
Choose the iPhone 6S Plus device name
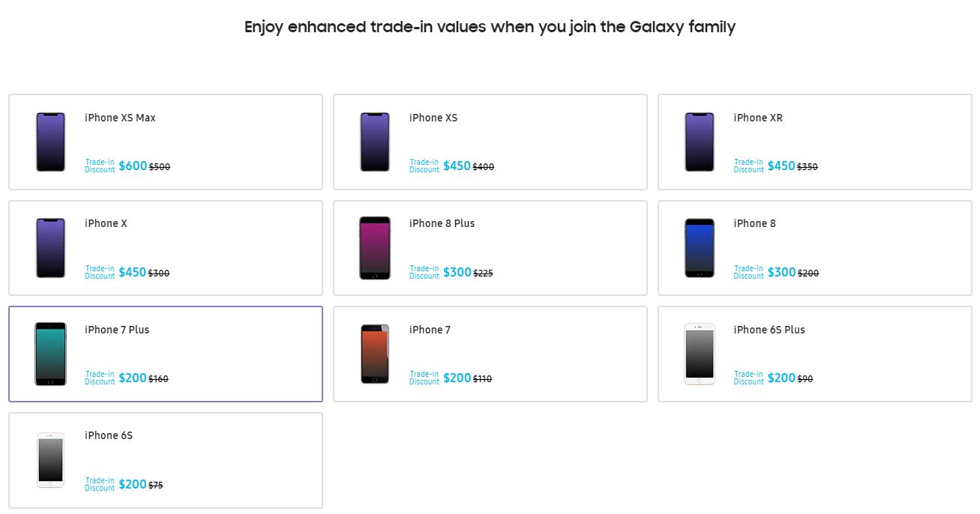coord(769,330)
